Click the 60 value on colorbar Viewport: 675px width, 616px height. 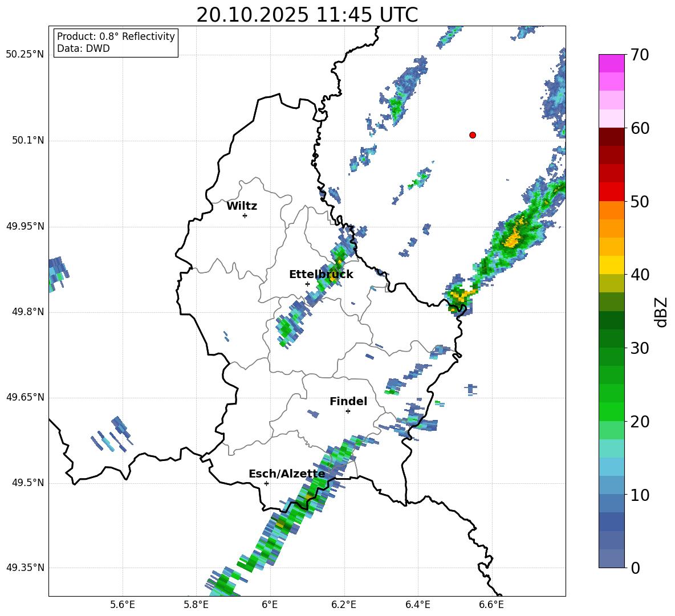click(x=640, y=128)
